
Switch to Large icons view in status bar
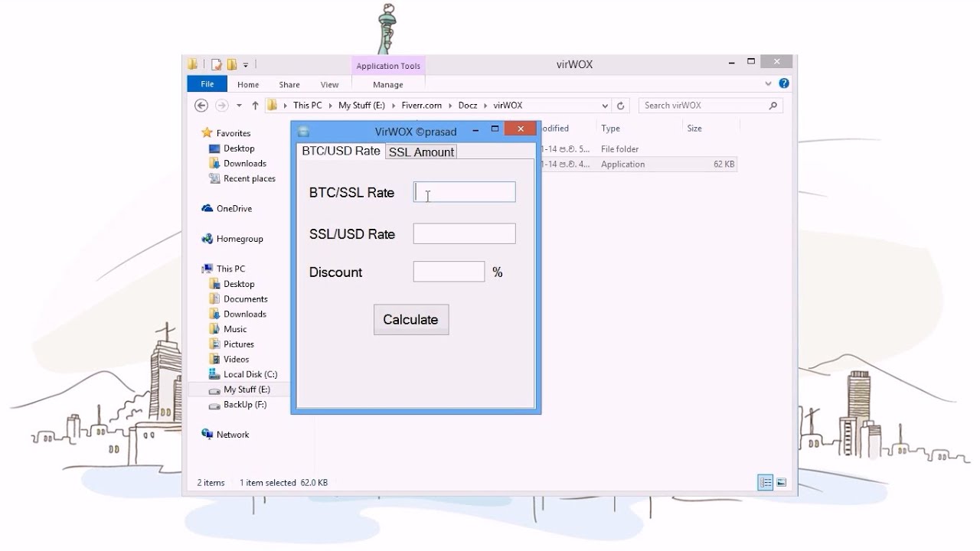(782, 482)
